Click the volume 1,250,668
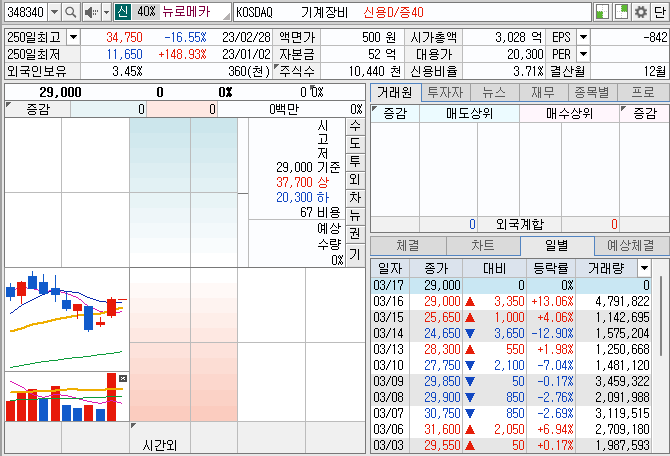The image size is (670, 456). click(623, 350)
